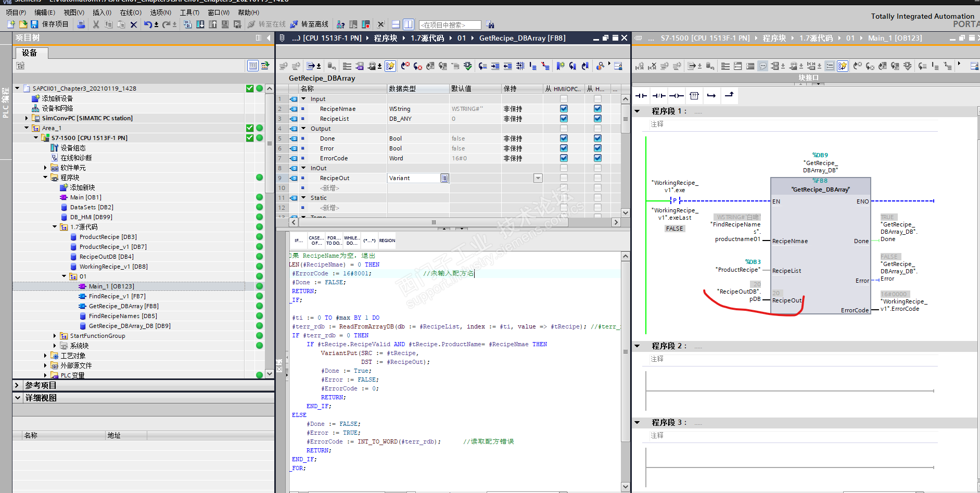Toggle HMI/OPC accessible checkbox for Done row
This screenshot has width=980, height=493.
(564, 138)
